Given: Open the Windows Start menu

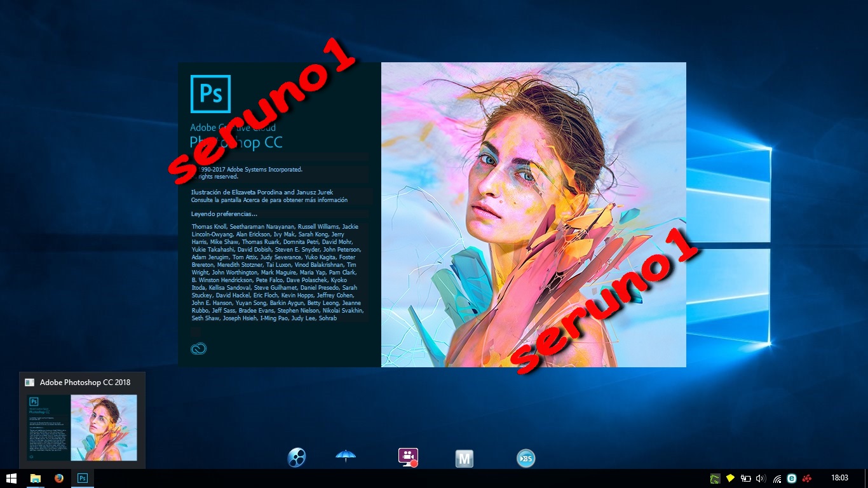Looking at the screenshot, I should click(x=11, y=478).
